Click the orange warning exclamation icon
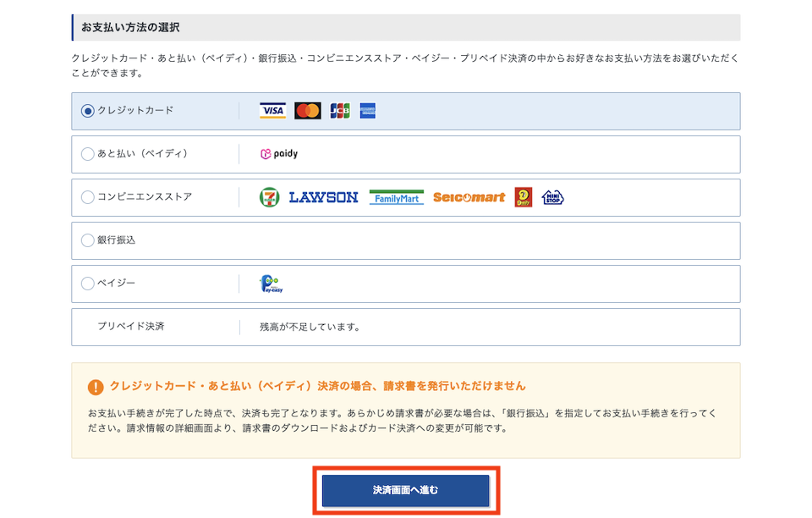Image resolution: width=812 pixels, height=518 pixels. point(96,387)
